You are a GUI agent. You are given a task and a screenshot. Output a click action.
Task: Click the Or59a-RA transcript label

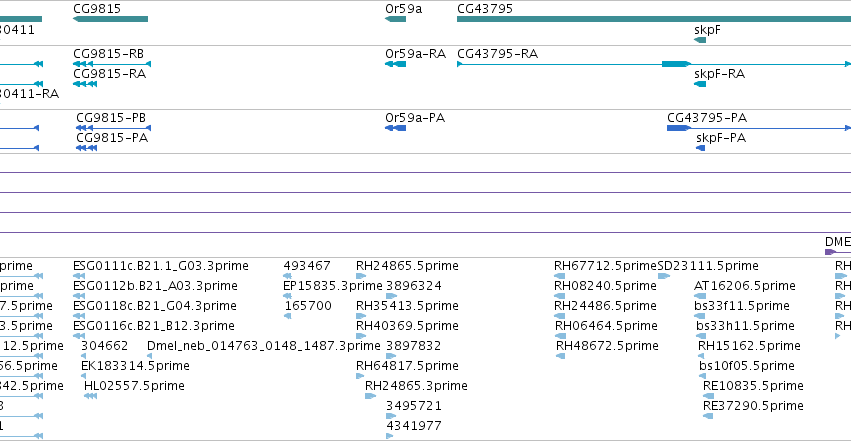tap(415, 54)
